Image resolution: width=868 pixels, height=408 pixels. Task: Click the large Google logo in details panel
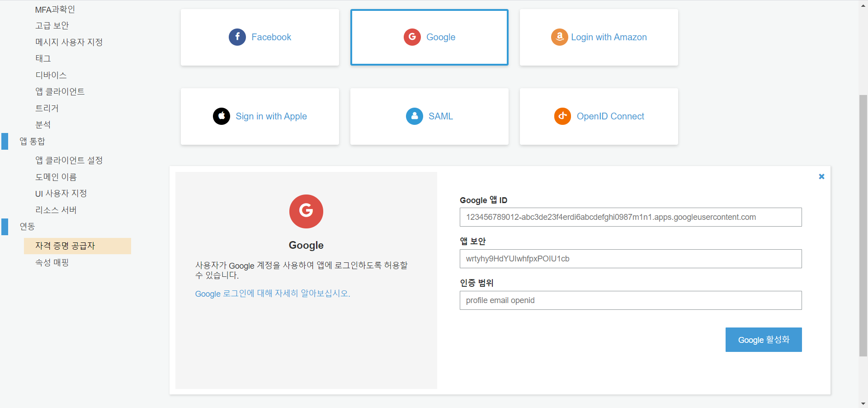(x=306, y=211)
